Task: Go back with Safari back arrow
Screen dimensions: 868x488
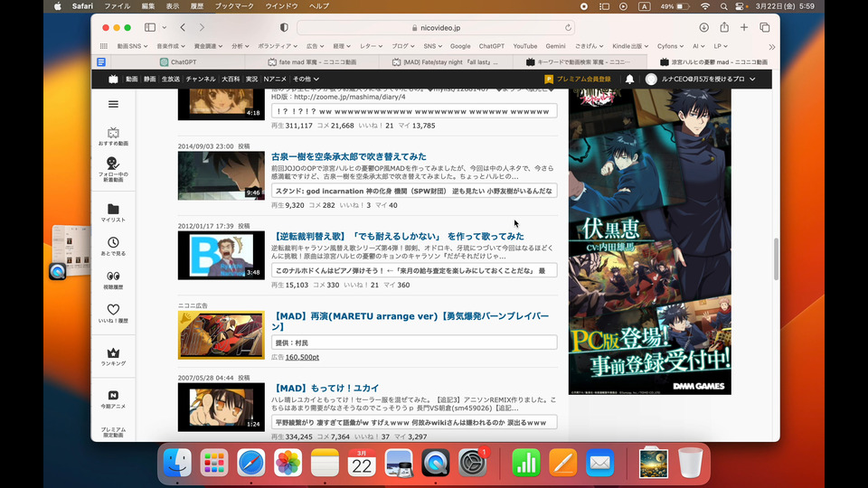Action: (183, 27)
